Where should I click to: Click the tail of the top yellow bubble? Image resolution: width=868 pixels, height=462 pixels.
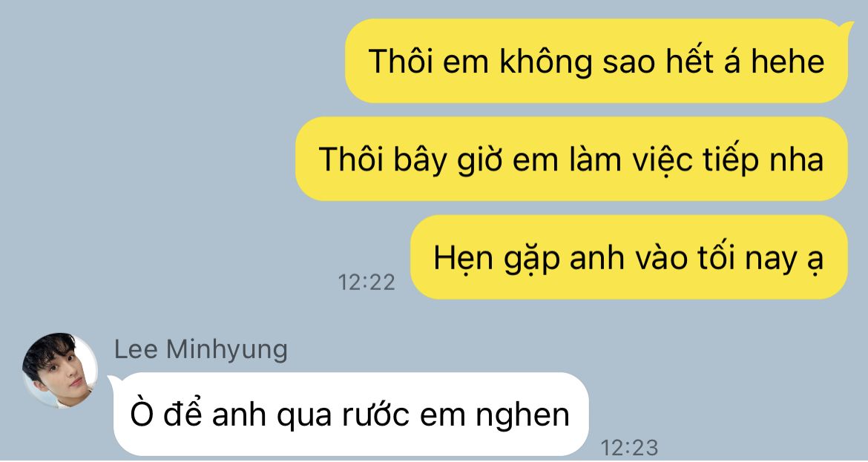click(x=845, y=27)
